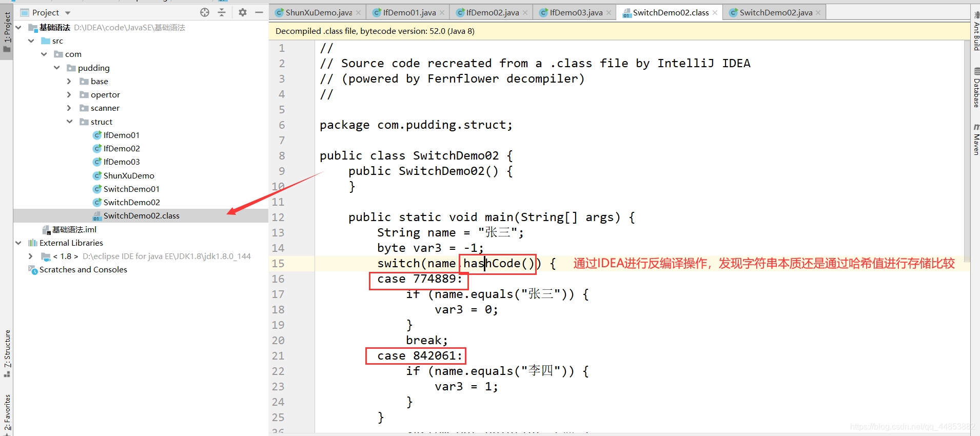
Task: Open Ant Build tool window
Action: pos(975,31)
